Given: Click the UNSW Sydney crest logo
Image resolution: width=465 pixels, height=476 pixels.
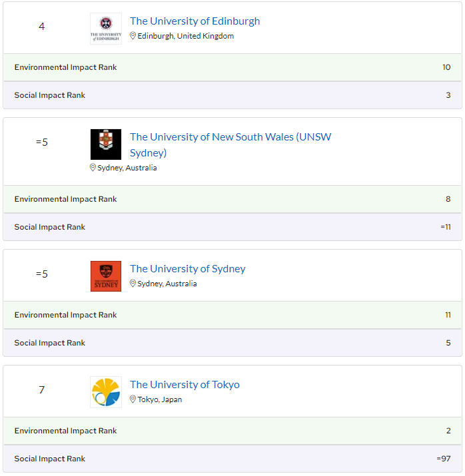Looking at the screenshot, I should (x=106, y=144).
